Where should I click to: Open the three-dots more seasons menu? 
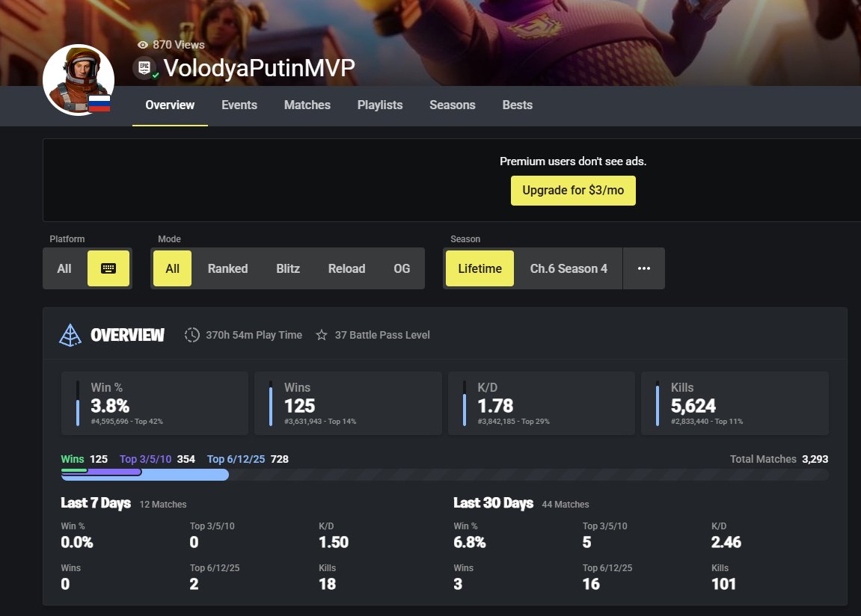[x=643, y=268]
